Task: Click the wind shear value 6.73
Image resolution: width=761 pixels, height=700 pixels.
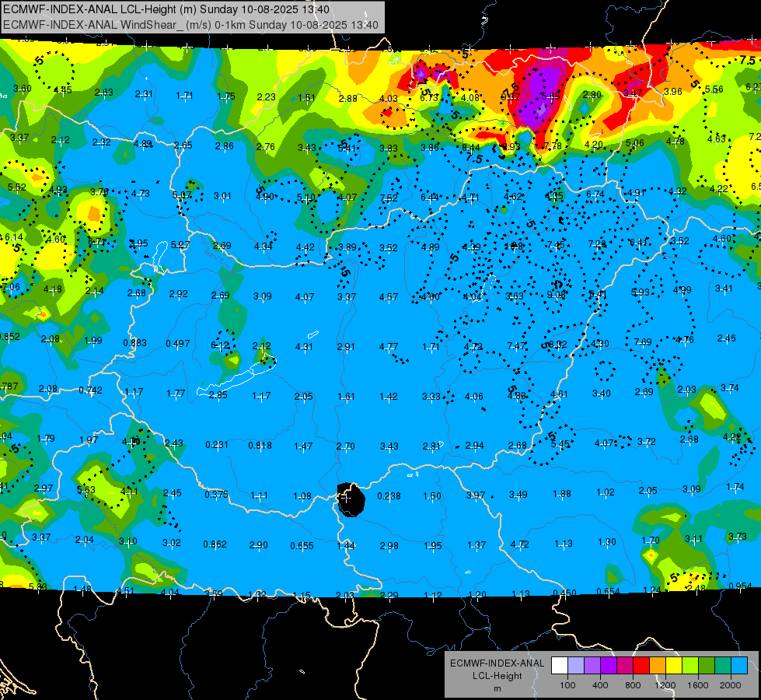Action: click(430, 98)
